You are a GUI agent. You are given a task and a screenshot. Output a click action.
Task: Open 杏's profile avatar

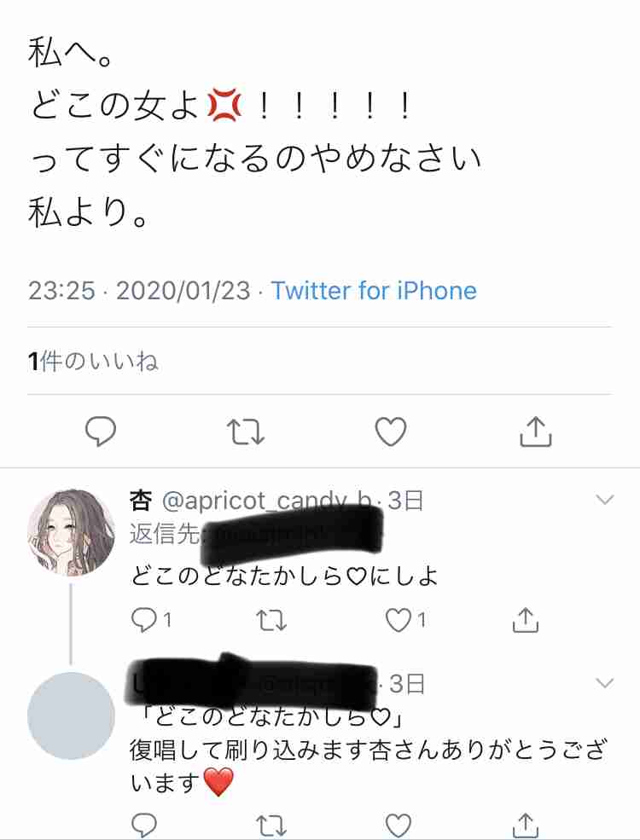(71, 532)
